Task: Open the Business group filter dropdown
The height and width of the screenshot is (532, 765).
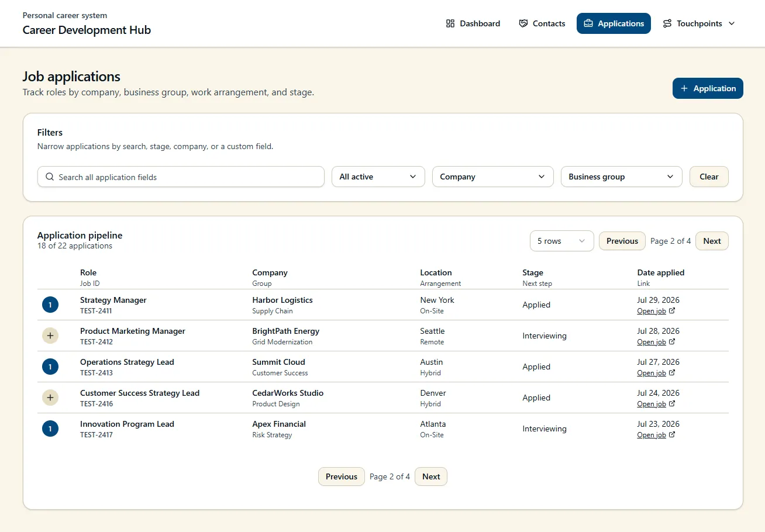Action: tap(622, 177)
